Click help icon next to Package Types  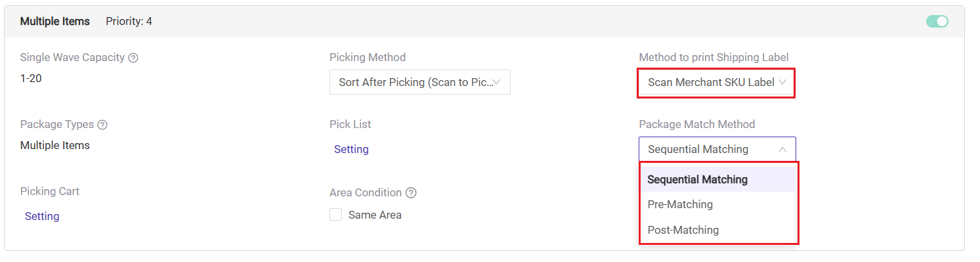[102, 125]
